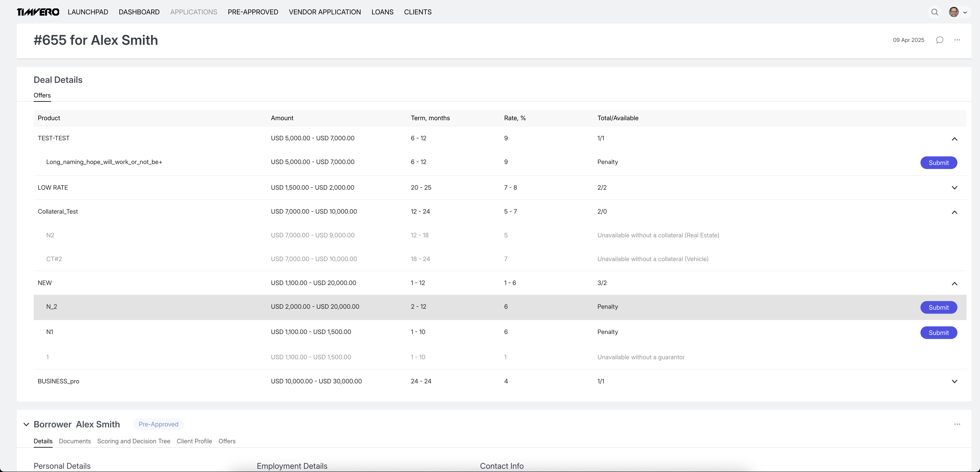The width and height of the screenshot is (980, 472).
Task: Click the search magnifier icon
Action: (934, 12)
